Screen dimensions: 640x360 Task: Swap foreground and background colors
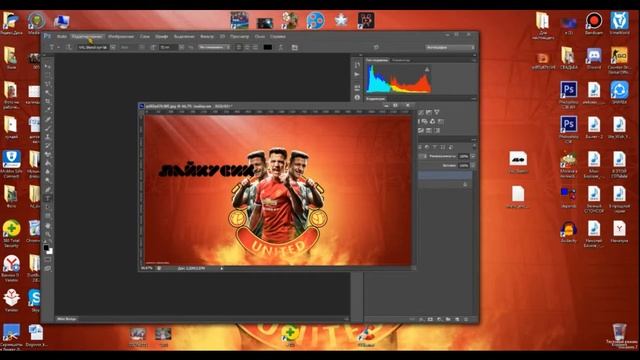(51, 242)
